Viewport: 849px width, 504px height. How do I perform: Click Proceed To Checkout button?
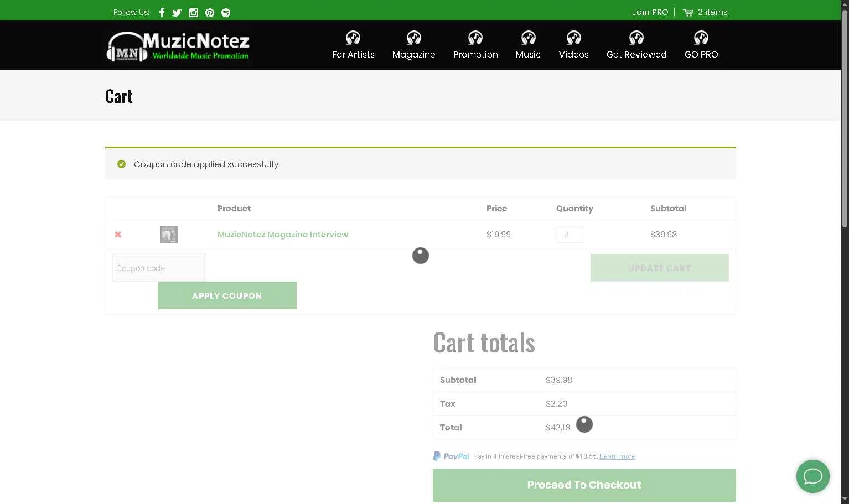pyautogui.click(x=584, y=485)
